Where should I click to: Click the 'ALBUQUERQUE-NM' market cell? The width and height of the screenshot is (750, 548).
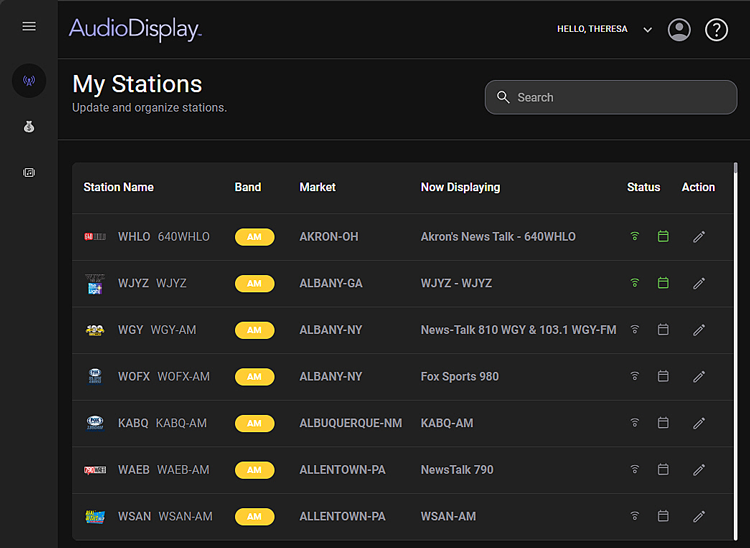click(x=351, y=423)
